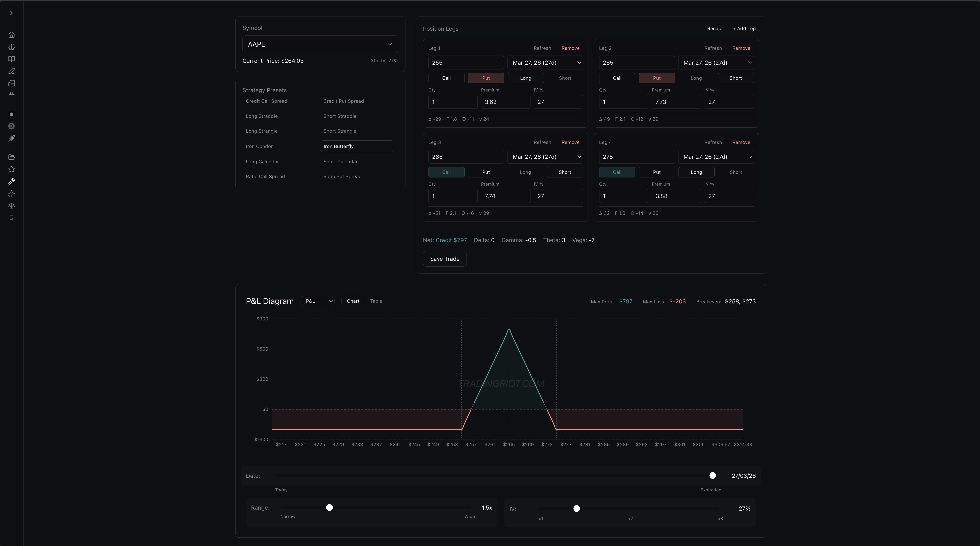The height and width of the screenshot is (546, 980).
Task: Open the brain icon in the sidebar
Action: pyautogui.click(x=11, y=47)
